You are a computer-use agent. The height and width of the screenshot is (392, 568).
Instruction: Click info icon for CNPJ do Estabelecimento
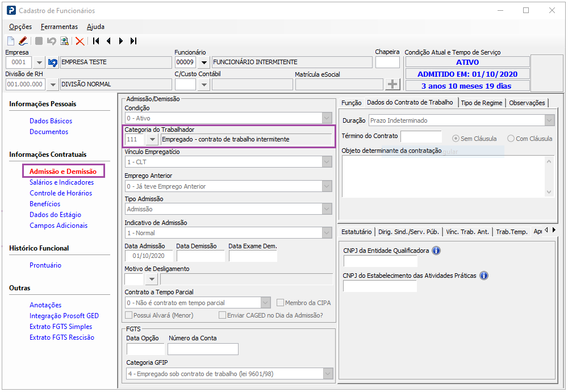pyautogui.click(x=484, y=276)
